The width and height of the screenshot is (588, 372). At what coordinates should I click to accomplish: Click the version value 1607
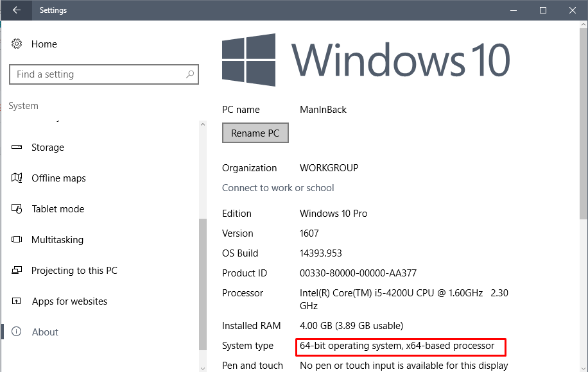[x=309, y=233]
